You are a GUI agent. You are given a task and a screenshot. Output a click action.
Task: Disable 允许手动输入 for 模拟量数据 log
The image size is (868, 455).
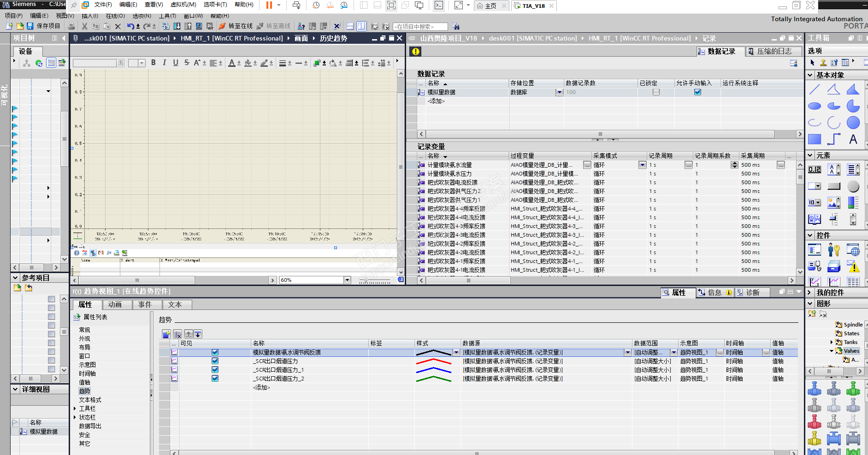[697, 92]
